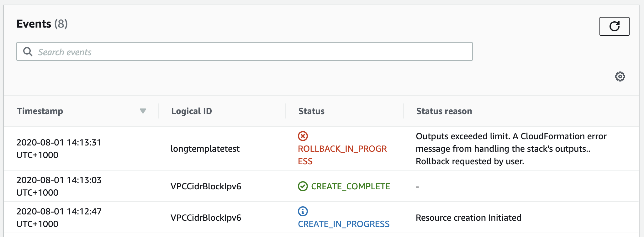Toggle Timestamp sort order arrow
This screenshot has height=237, width=644.
tap(143, 111)
